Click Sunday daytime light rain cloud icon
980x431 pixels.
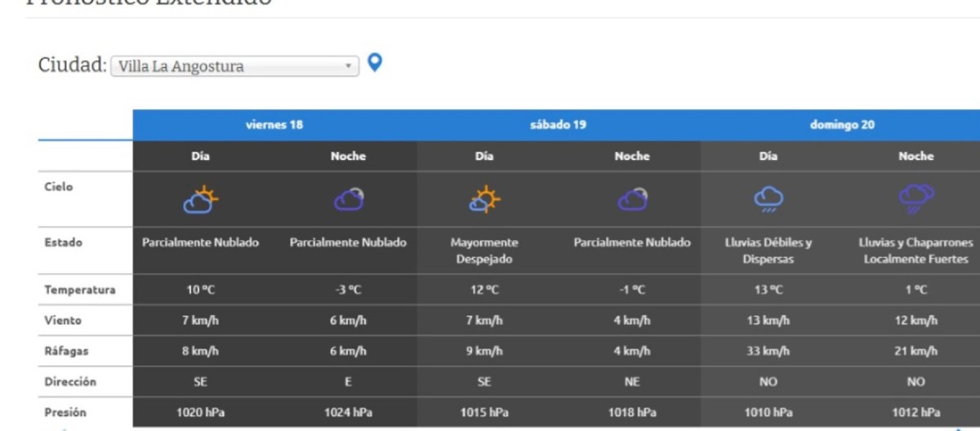tap(768, 199)
